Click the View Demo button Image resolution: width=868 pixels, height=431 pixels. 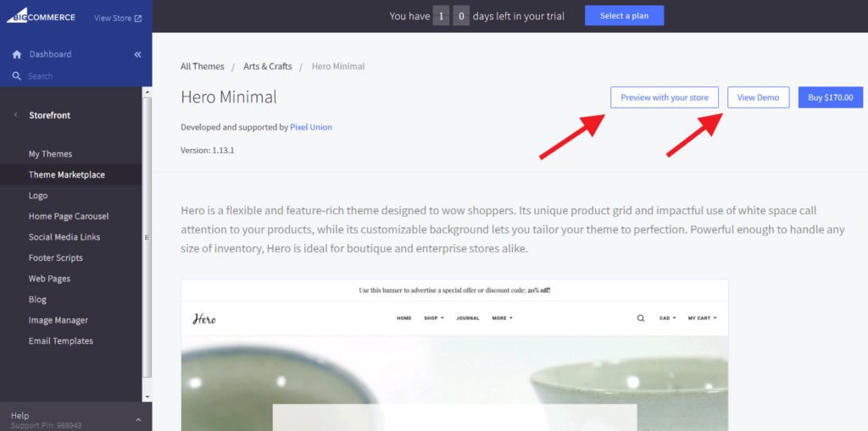point(758,97)
